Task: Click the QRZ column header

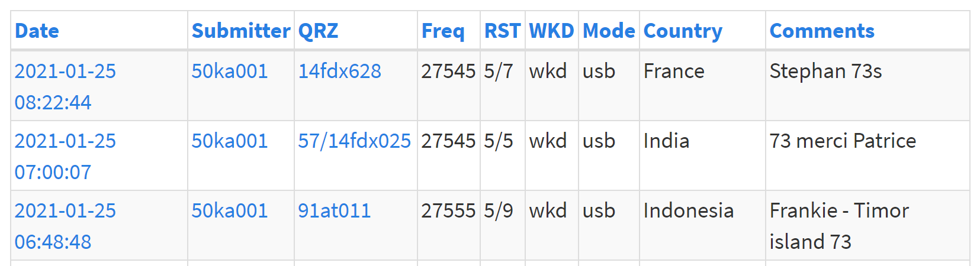Action: click(318, 31)
